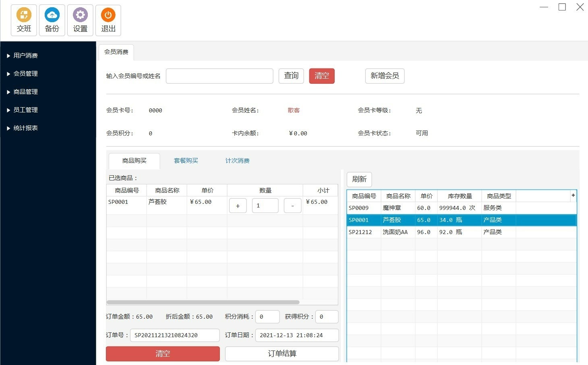Expand the 统计报表 sidebar section
Screen dimensions: 588x365
click(26, 128)
